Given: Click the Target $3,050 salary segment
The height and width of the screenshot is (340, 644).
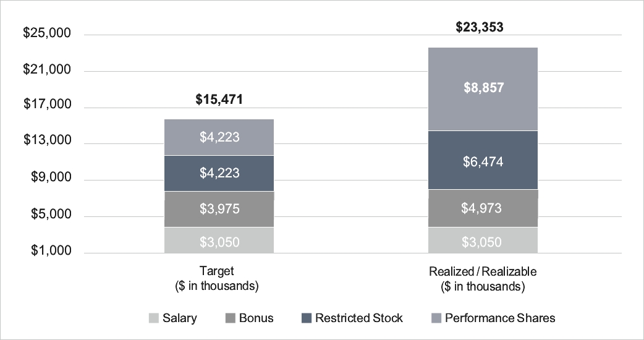Looking at the screenshot, I should [219, 240].
